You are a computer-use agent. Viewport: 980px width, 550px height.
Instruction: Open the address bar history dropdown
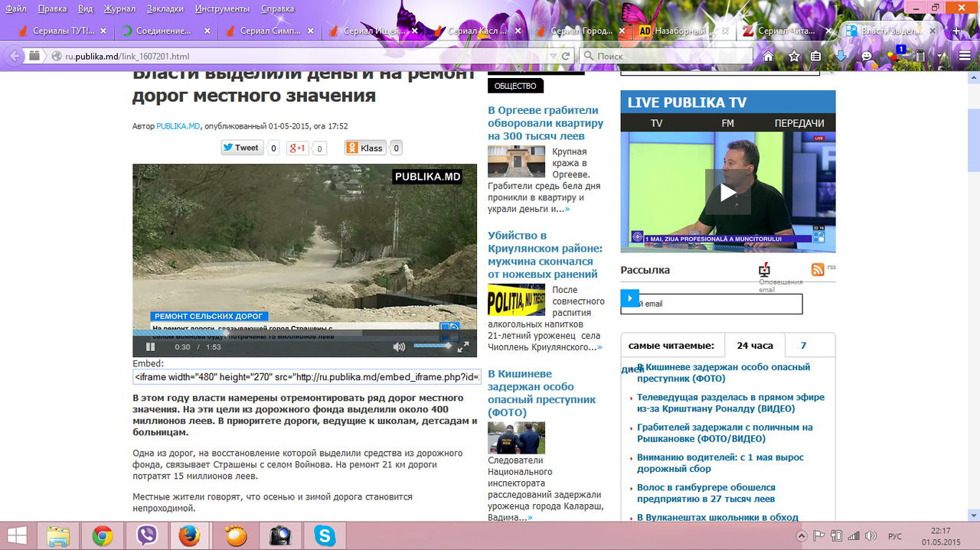tap(553, 56)
